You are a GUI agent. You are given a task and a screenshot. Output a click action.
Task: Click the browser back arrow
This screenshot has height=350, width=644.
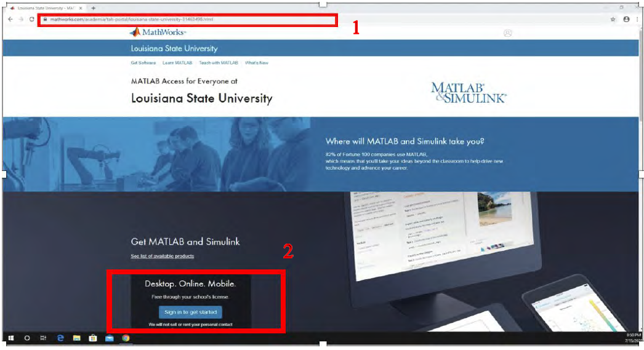tap(10, 20)
